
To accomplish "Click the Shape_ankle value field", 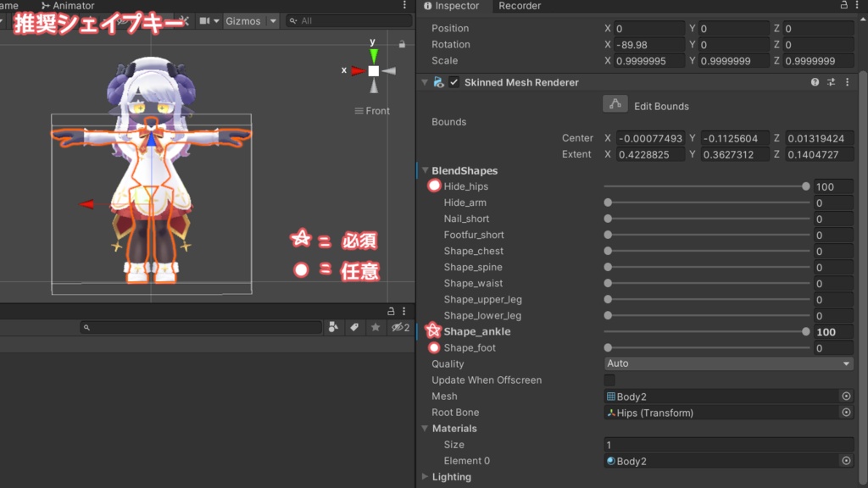I will [x=833, y=331].
